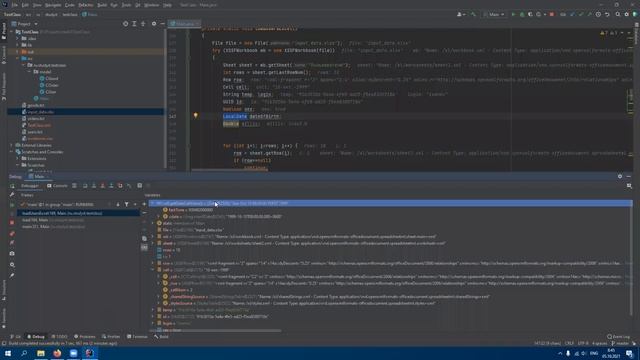Switch to the Console tab in the Debug panel

(57, 186)
